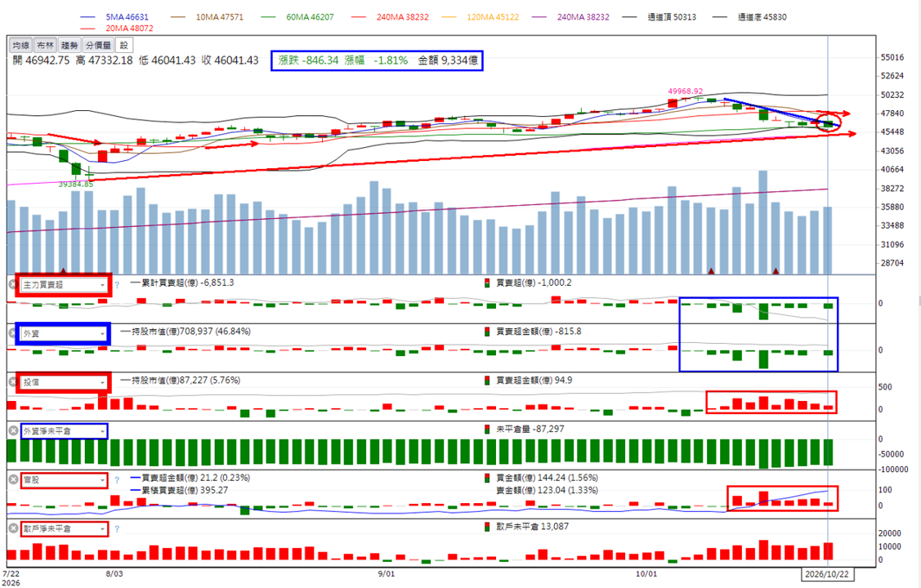This screenshot has height=588, width=921.
Task: Expand the 外資 indicator dropdown
Action: 64,333
